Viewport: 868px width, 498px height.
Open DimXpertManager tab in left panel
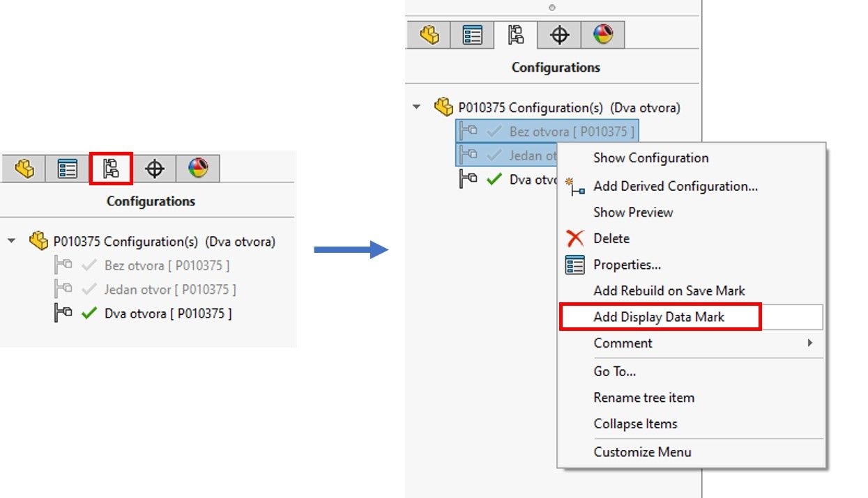(x=155, y=169)
